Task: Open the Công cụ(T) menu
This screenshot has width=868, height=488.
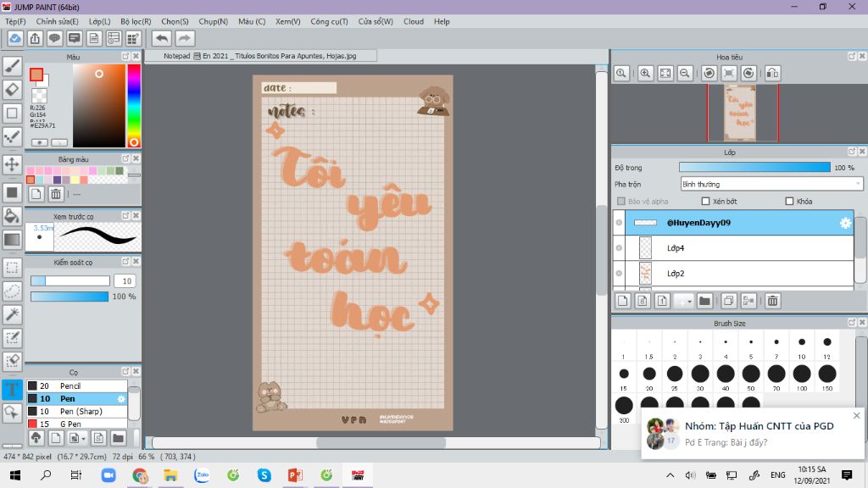Action: 329,21
